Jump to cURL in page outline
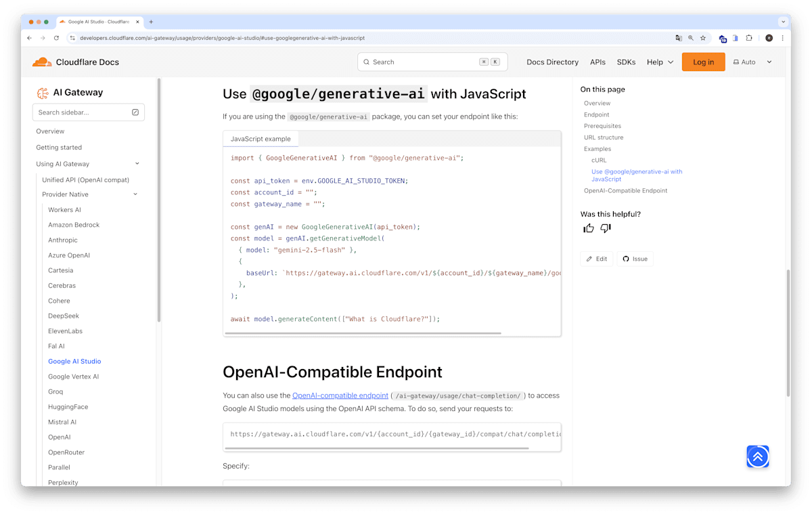Image resolution: width=812 pixels, height=514 pixels. tap(599, 160)
